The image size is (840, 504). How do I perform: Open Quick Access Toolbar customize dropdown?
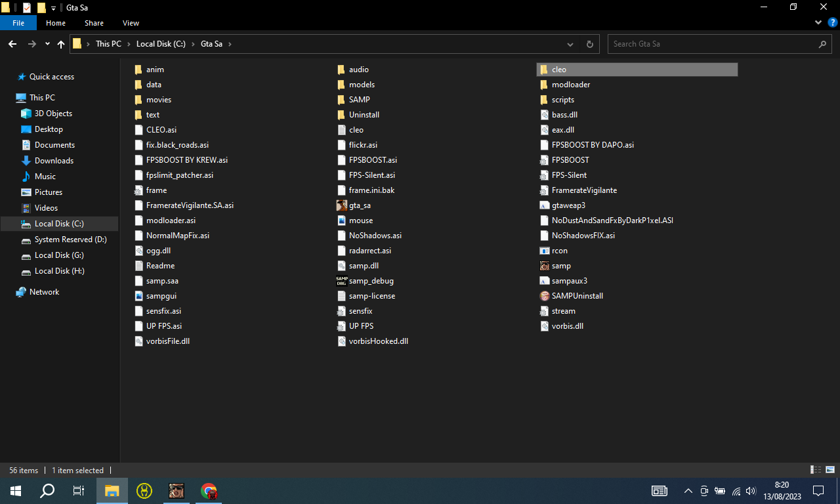point(53,8)
